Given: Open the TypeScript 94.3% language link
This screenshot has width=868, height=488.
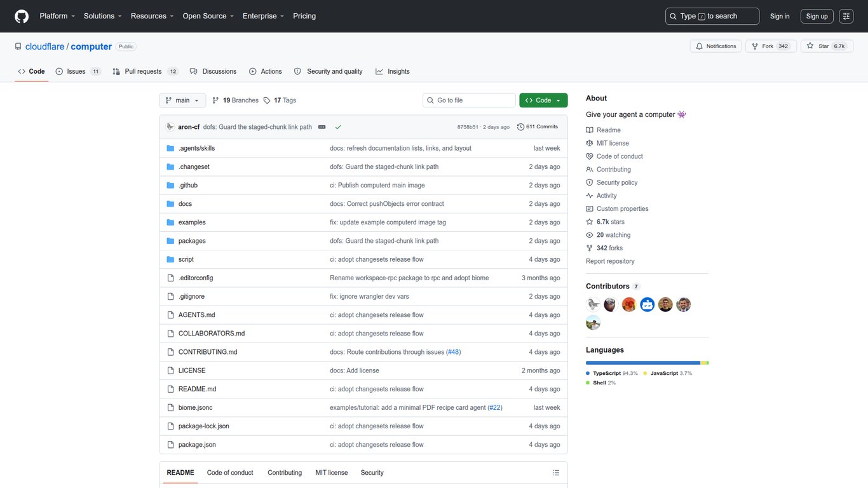Looking at the screenshot, I should [612, 374].
